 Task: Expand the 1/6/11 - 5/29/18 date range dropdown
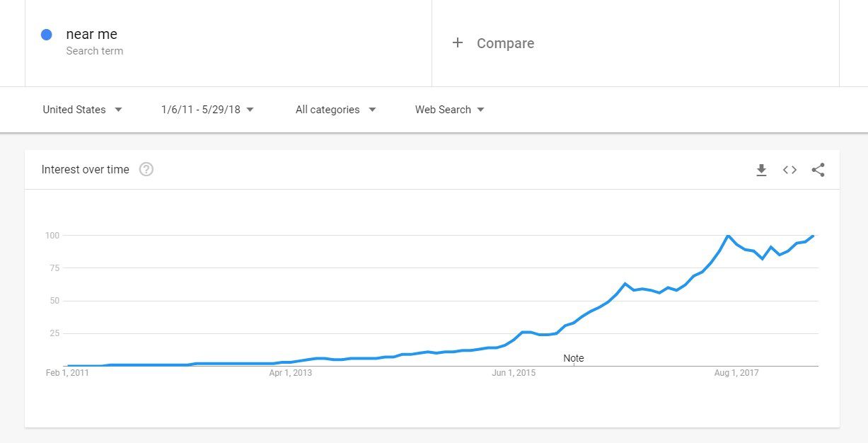(207, 110)
